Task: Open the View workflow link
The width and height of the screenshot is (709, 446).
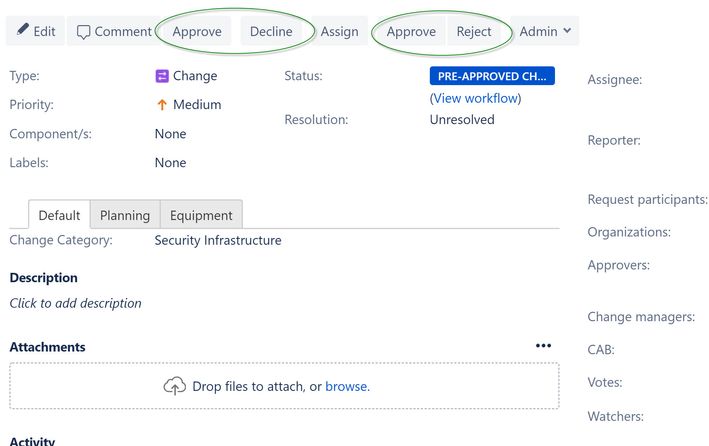Action: click(x=475, y=98)
